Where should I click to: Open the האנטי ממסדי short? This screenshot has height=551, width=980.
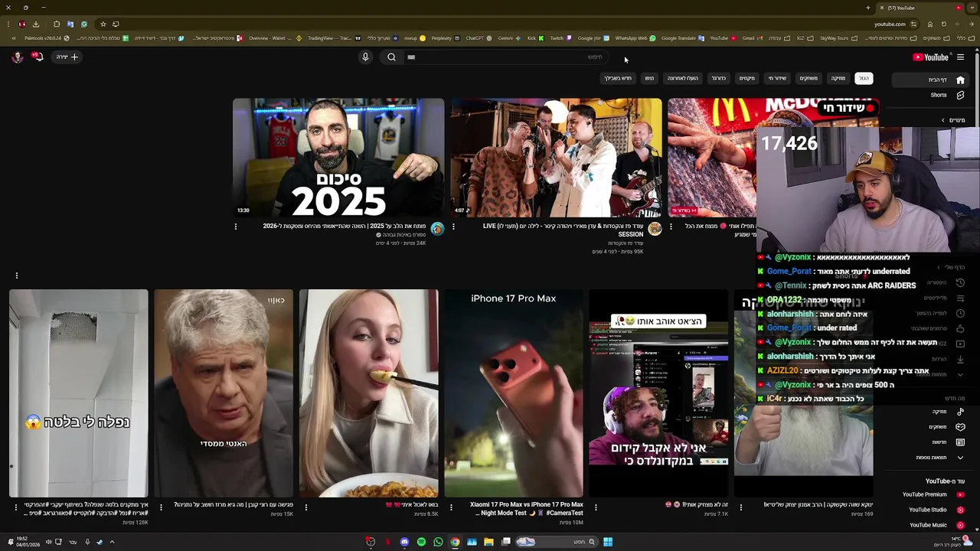pyautogui.click(x=224, y=393)
